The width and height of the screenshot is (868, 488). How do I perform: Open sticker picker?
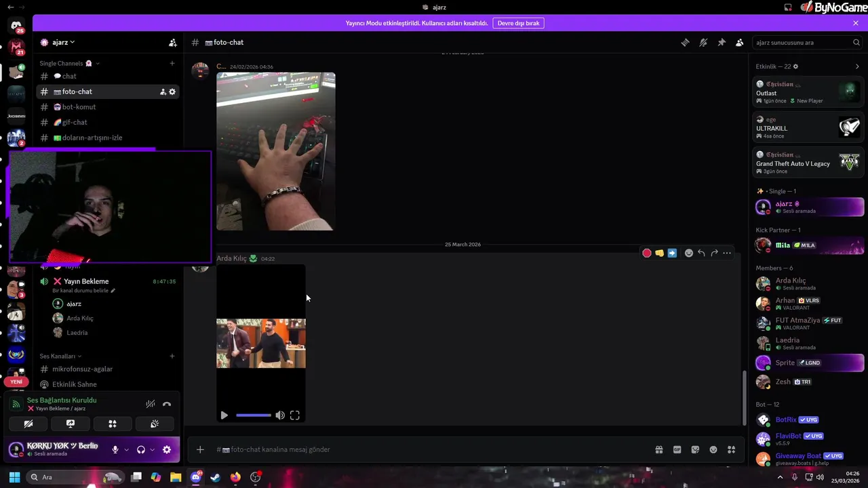[x=695, y=449]
